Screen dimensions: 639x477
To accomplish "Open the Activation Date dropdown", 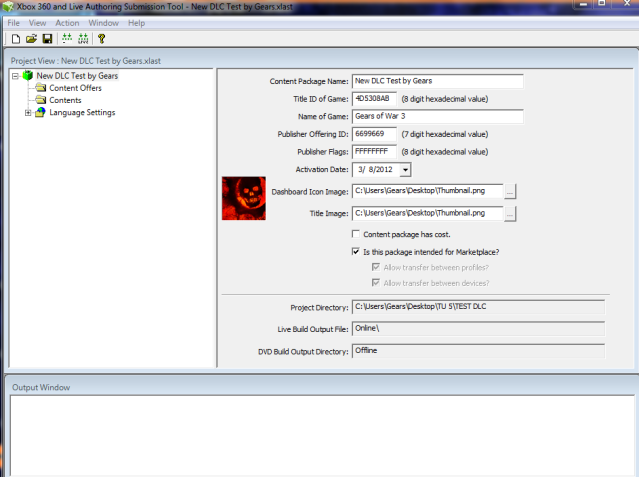I will [x=405, y=170].
